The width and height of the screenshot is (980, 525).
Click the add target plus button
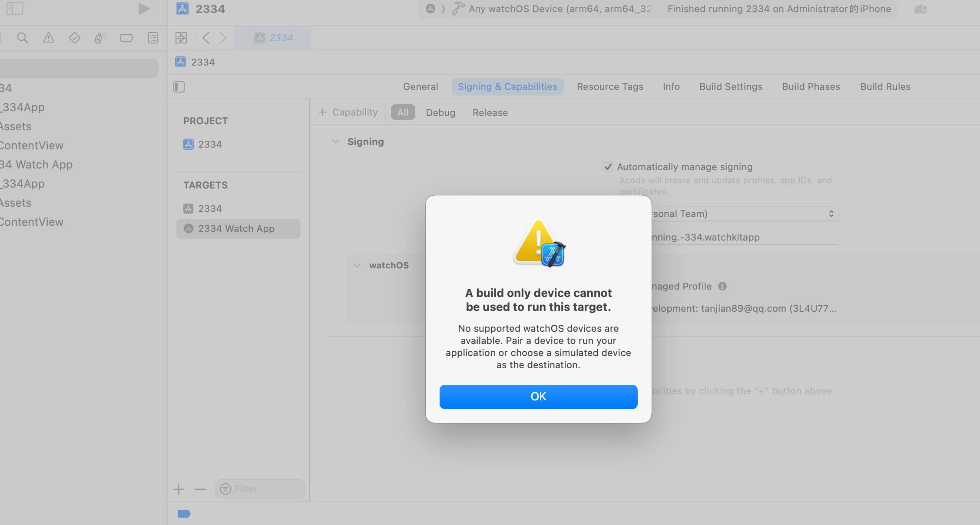click(179, 489)
